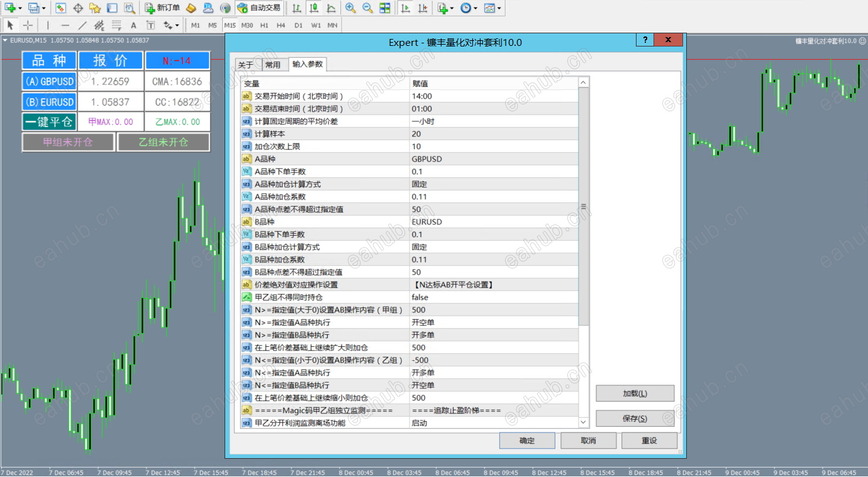Viewport: 868px width, 477px height.
Task: Click the 新订单 new order button
Action: (162, 8)
